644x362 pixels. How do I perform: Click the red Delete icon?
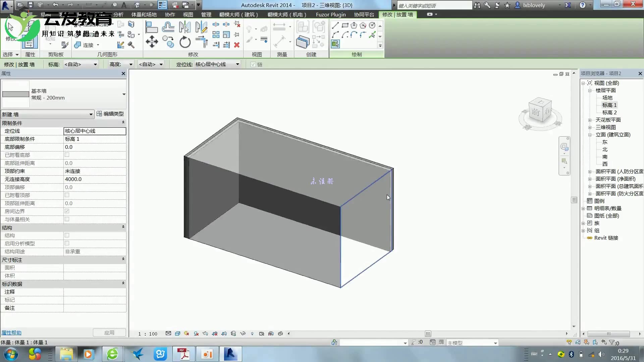(x=237, y=45)
